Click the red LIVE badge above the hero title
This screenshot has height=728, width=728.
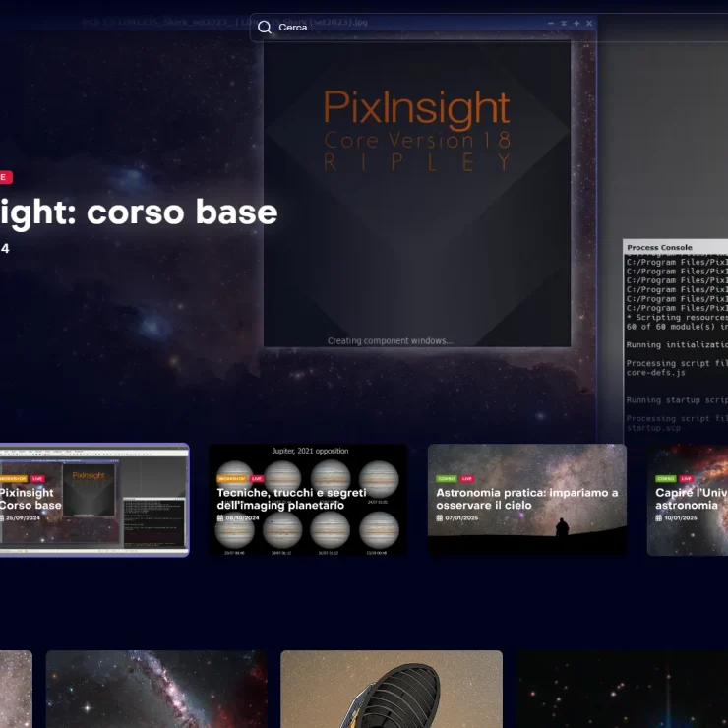click(x=6, y=177)
